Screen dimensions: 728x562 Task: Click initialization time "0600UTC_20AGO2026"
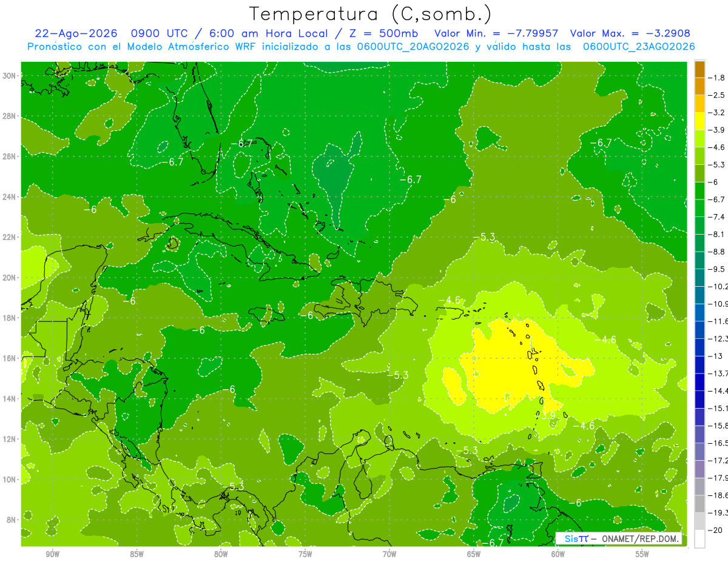coord(413,47)
